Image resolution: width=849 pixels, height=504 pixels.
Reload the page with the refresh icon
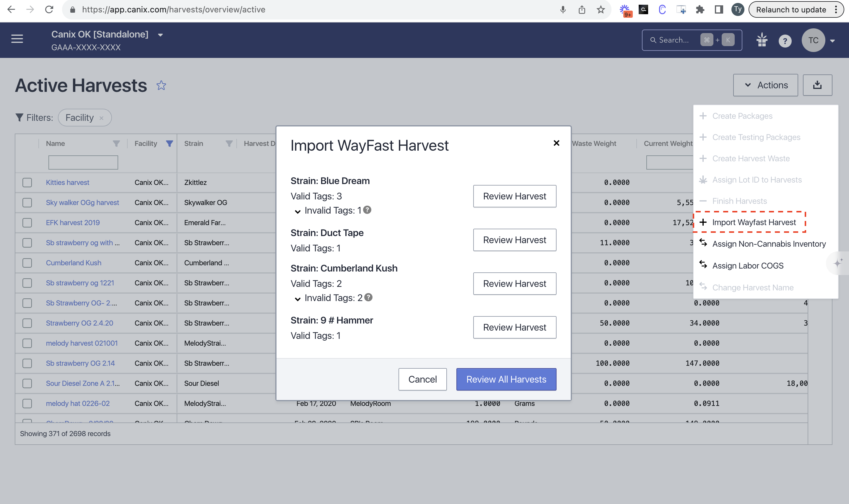coord(49,9)
